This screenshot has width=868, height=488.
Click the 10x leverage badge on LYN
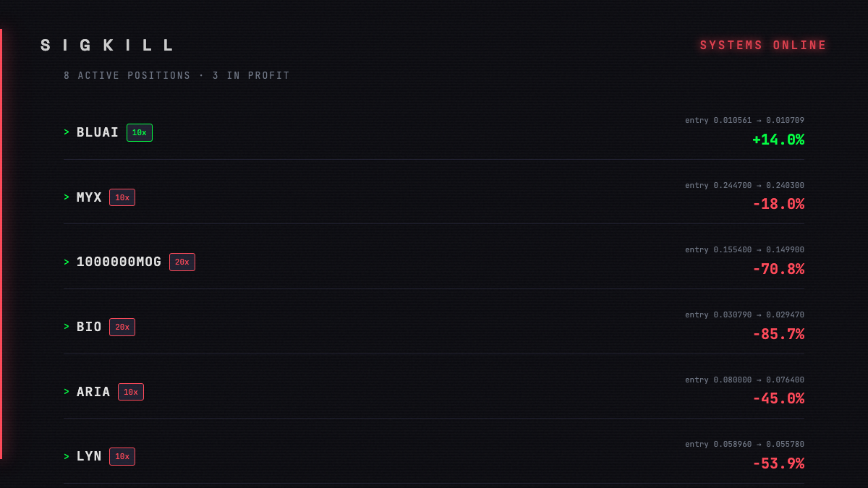coord(122,456)
